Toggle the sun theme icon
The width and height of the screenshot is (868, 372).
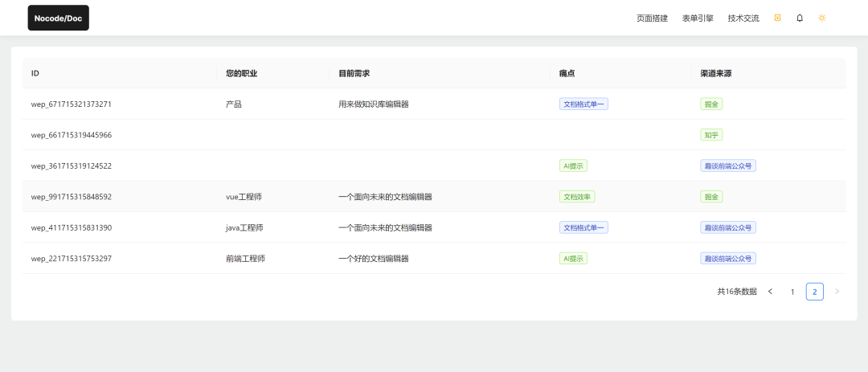pyautogui.click(x=821, y=18)
